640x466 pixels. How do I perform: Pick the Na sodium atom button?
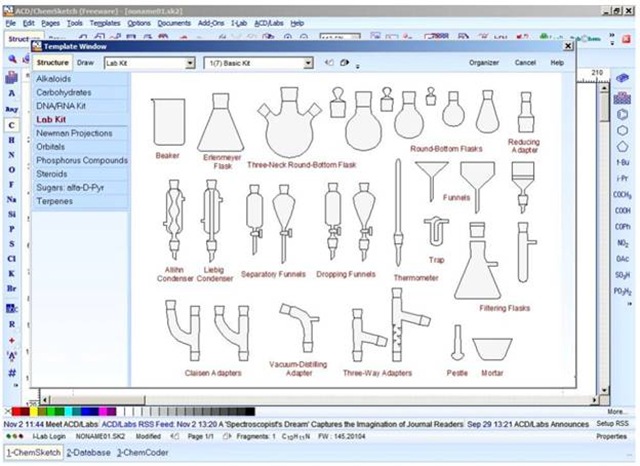point(11,200)
